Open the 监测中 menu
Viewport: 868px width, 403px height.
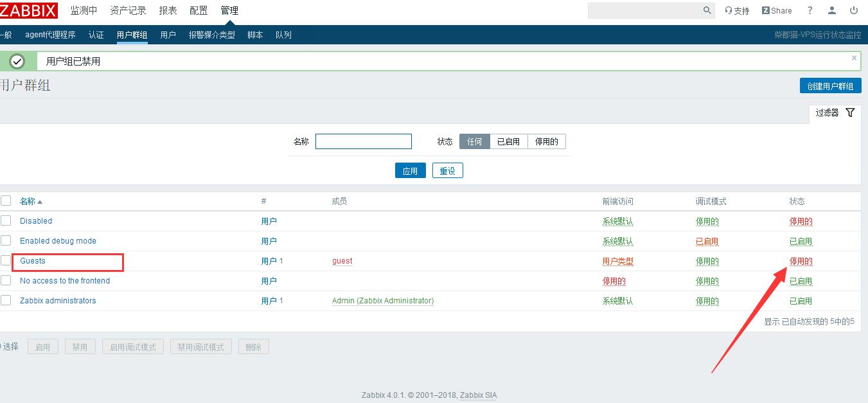click(x=84, y=10)
